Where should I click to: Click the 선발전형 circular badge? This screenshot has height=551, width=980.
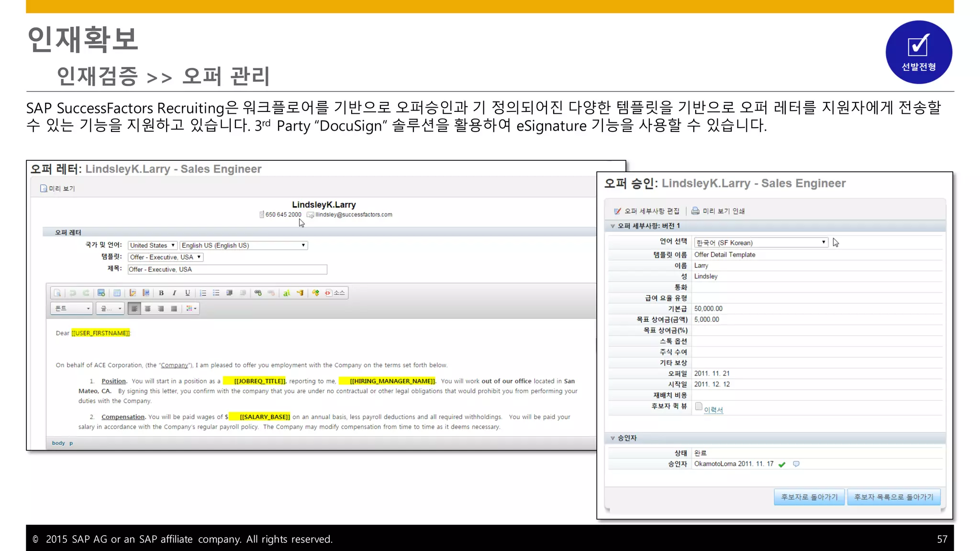pos(919,52)
